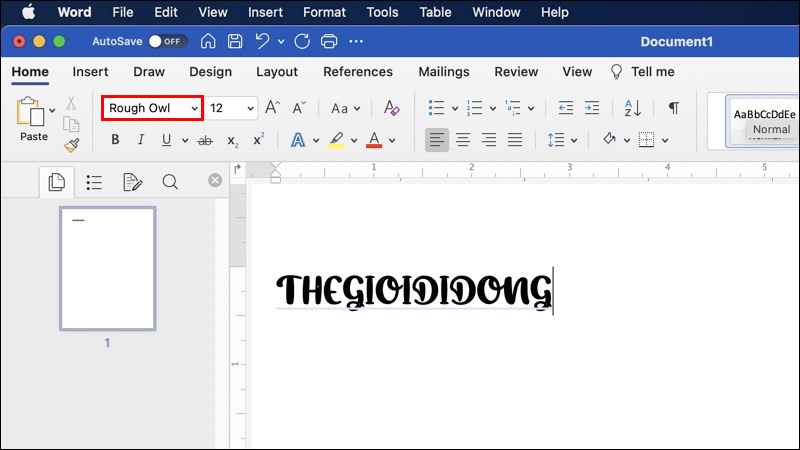Screen dimensions: 800x450
Task: Apply subscript formatting
Action: pos(233,140)
